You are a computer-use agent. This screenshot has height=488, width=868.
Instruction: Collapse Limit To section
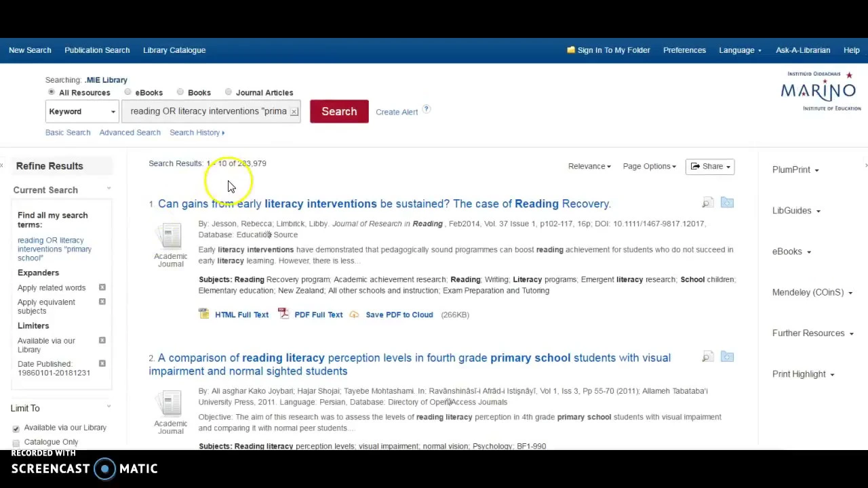tap(108, 406)
